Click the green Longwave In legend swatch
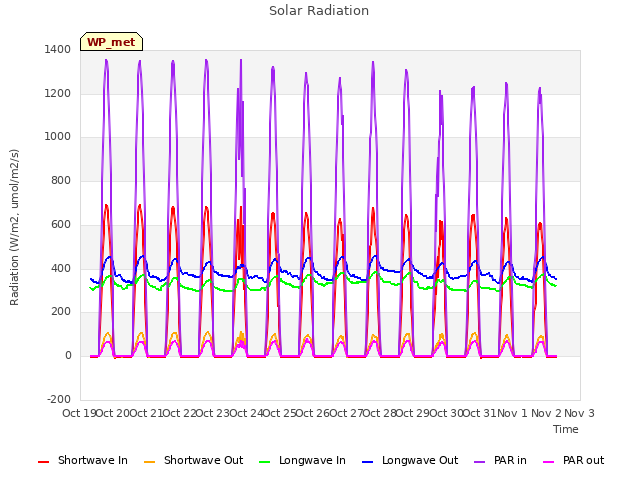Screen dimensions: 640x480 point(264,462)
